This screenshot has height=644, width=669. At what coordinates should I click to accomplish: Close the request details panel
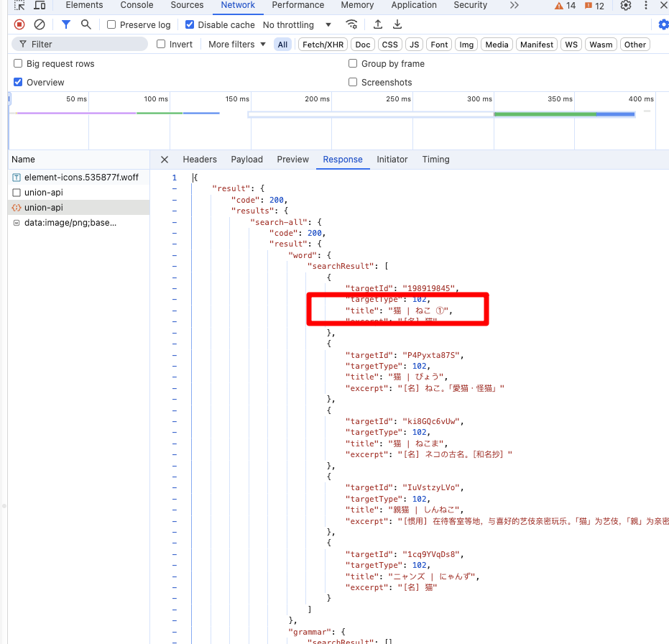[165, 160]
